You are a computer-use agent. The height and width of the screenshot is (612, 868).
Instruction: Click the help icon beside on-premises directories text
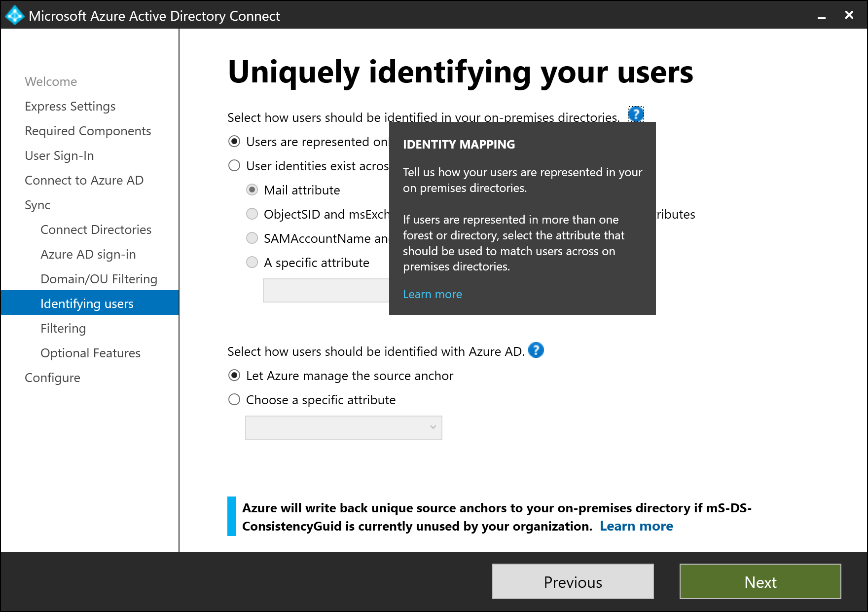click(x=636, y=114)
